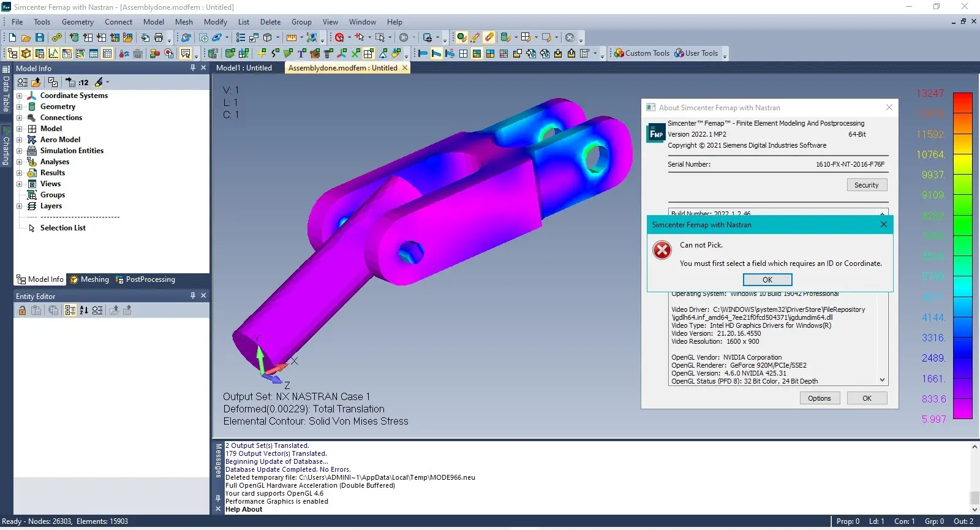Screen dimensions: 980x530
Task: Close the Assemblydone.modfem tab
Action: pos(405,68)
